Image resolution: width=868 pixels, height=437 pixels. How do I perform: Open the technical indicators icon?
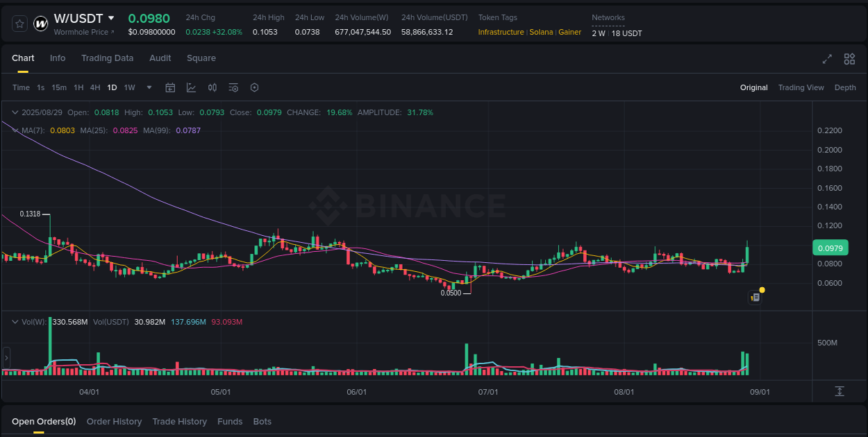(x=191, y=87)
